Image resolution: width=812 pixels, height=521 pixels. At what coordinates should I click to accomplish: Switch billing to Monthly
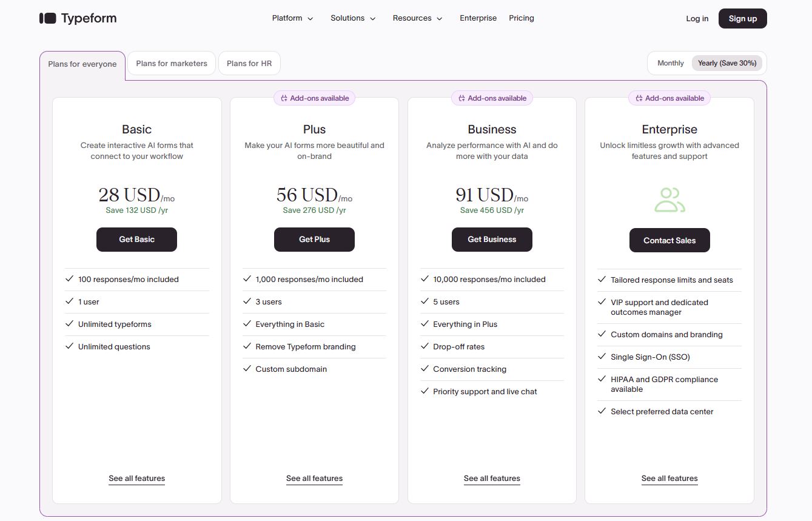click(x=670, y=62)
